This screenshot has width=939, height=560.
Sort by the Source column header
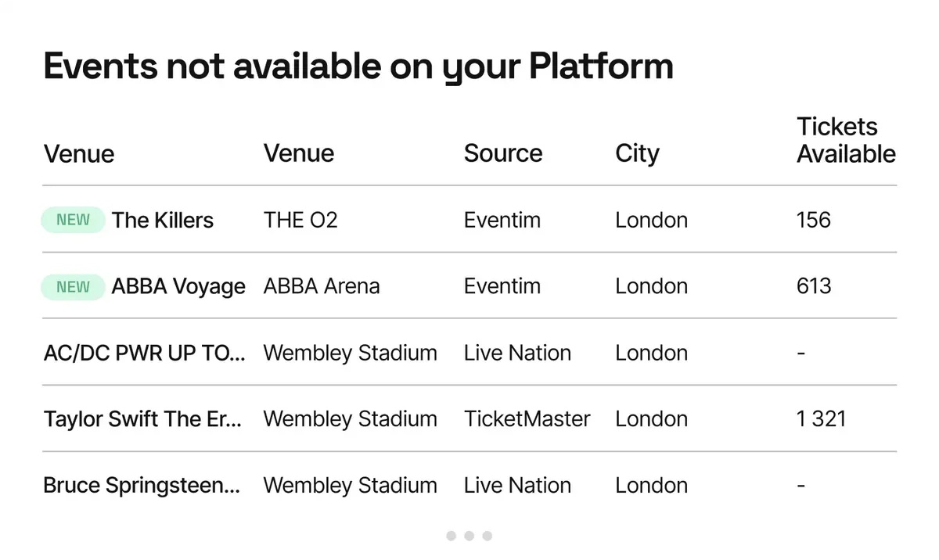tap(503, 153)
